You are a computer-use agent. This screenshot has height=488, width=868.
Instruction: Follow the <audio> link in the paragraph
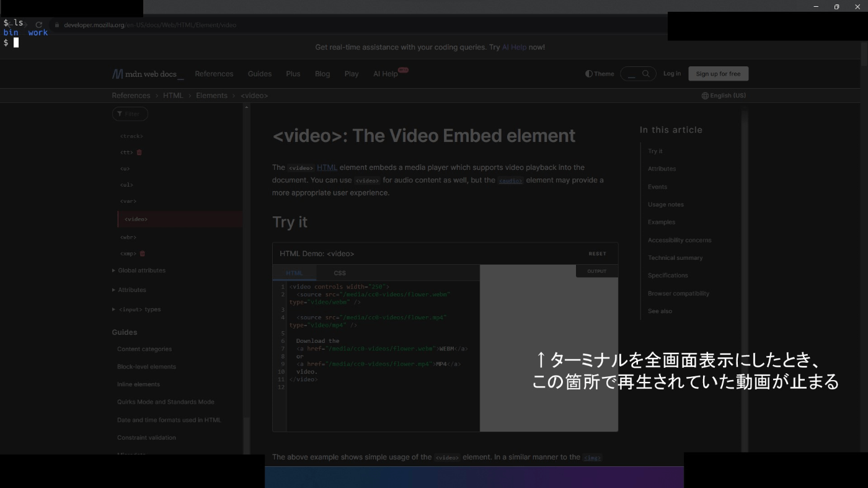(510, 180)
